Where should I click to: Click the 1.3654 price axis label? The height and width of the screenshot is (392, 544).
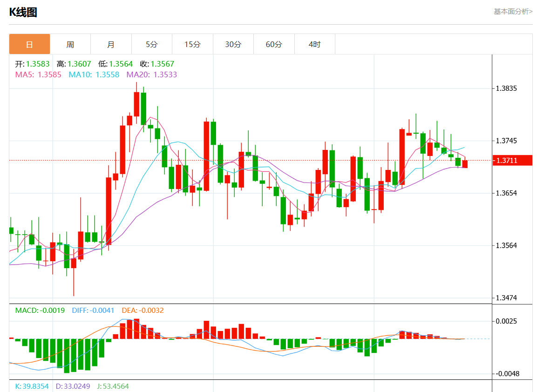(506, 193)
